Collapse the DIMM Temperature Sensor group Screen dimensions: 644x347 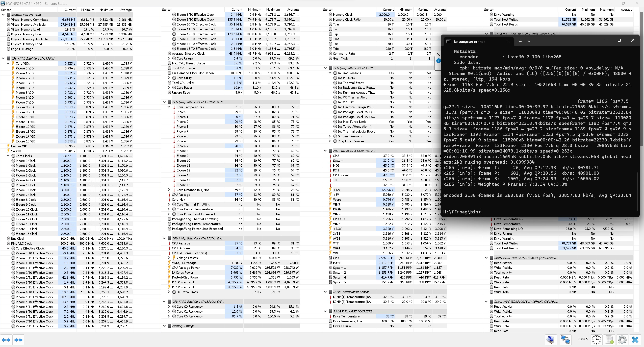[325, 292]
